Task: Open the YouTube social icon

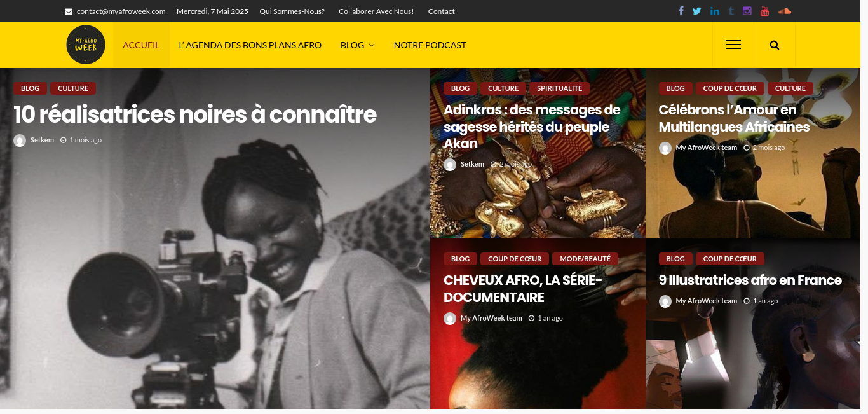Action: (x=764, y=11)
